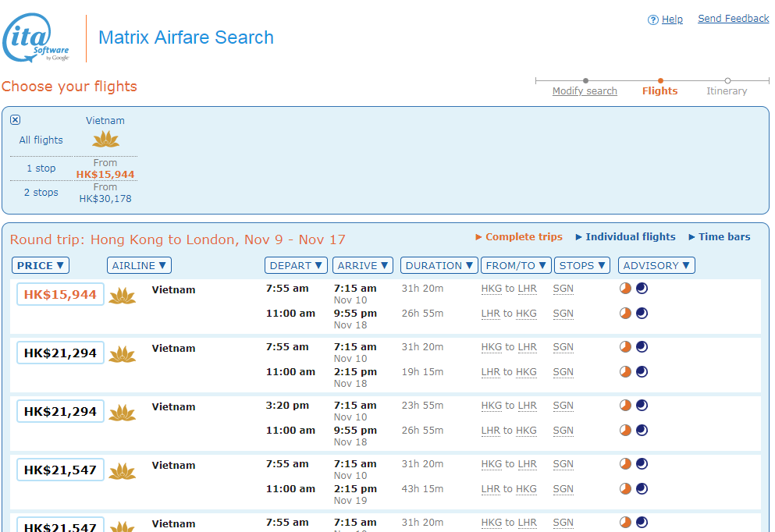Click LHR to HKG route in first itinerary
The width and height of the screenshot is (775, 532).
click(x=509, y=314)
